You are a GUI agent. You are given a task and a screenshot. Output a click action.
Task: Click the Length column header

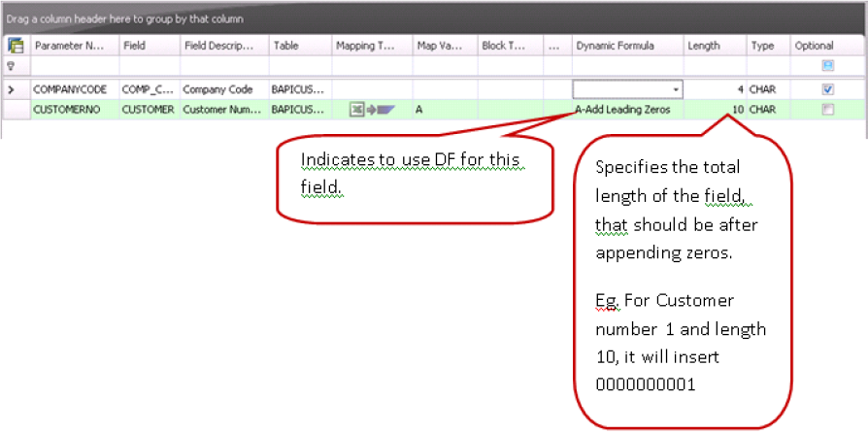pos(715,46)
